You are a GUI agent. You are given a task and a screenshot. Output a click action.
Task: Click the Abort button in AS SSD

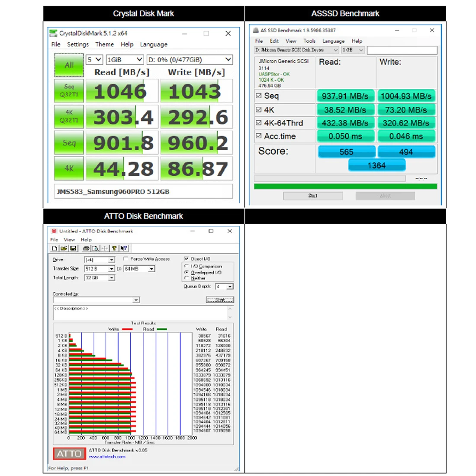tap(385, 196)
